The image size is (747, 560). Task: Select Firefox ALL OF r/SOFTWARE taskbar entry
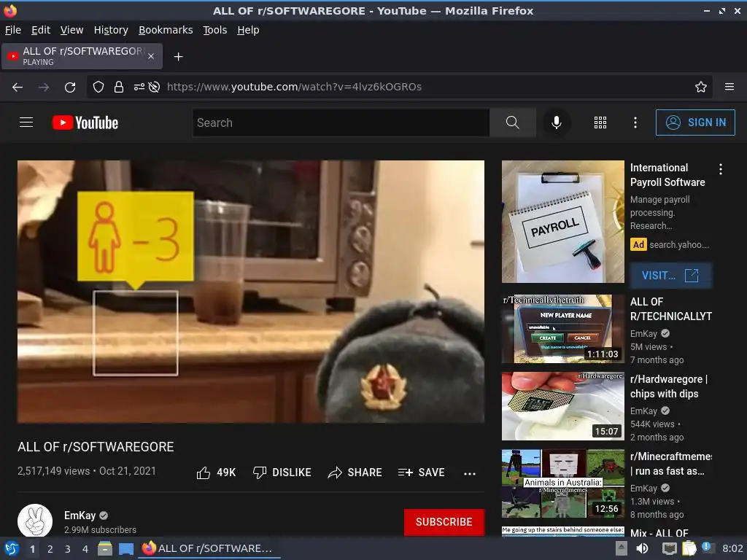pyautogui.click(x=208, y=548)
